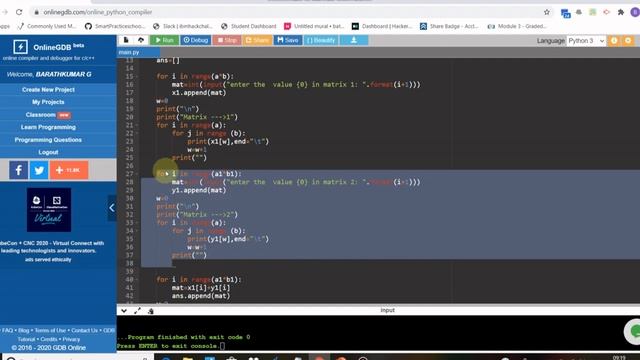Click the download code icon button

click(354, 40)
